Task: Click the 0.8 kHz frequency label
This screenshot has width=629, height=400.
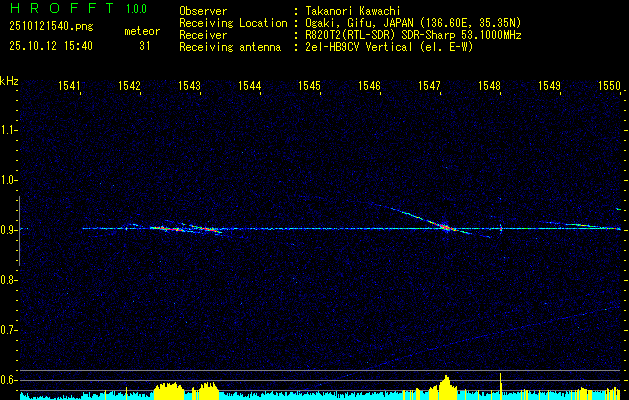Action: tap(7, 280)
